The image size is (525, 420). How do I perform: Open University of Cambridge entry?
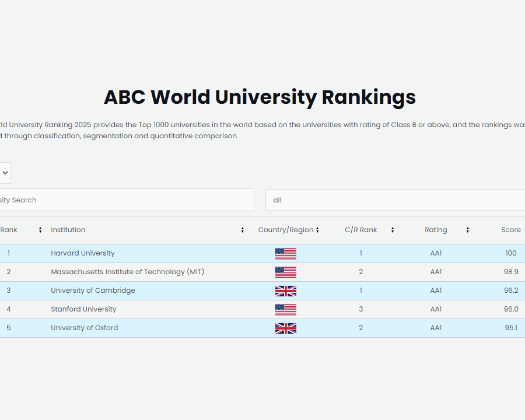pos(93,290)
